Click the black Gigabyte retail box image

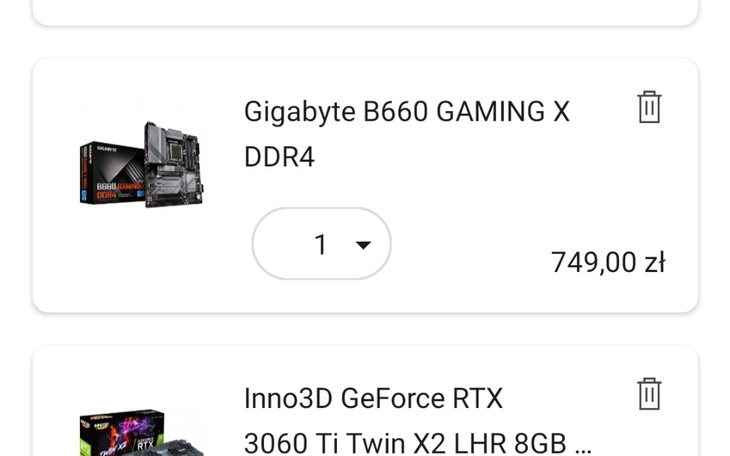112,173
